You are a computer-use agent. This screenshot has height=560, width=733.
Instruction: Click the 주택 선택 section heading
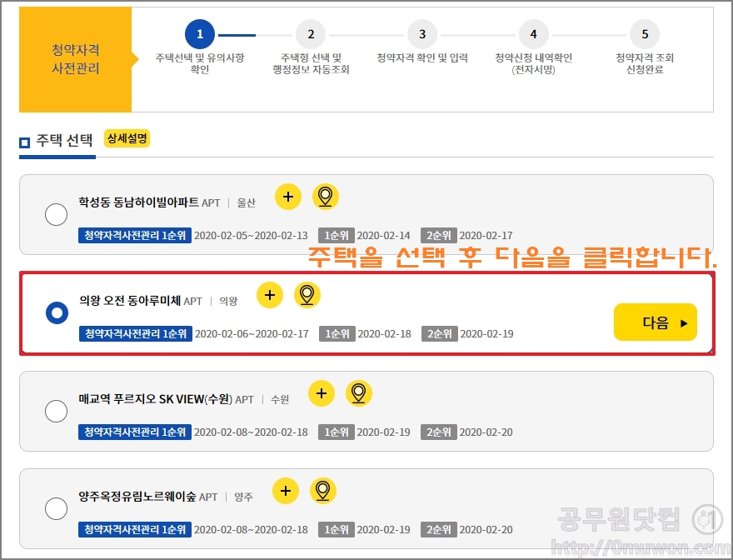click(64, 140)
